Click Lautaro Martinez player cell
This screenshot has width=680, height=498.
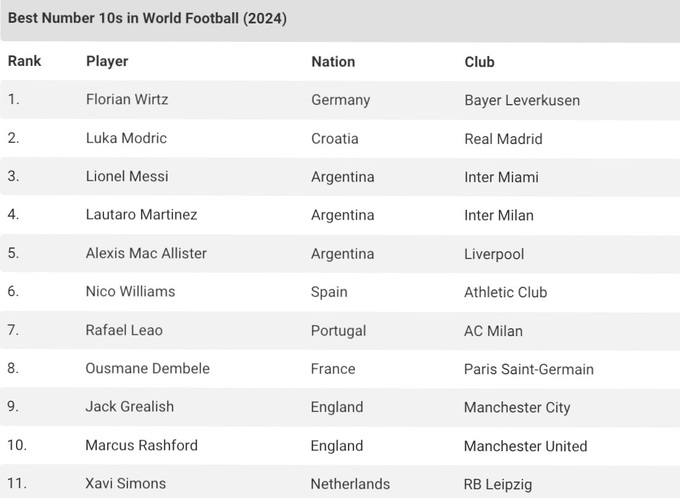point(141,214)
